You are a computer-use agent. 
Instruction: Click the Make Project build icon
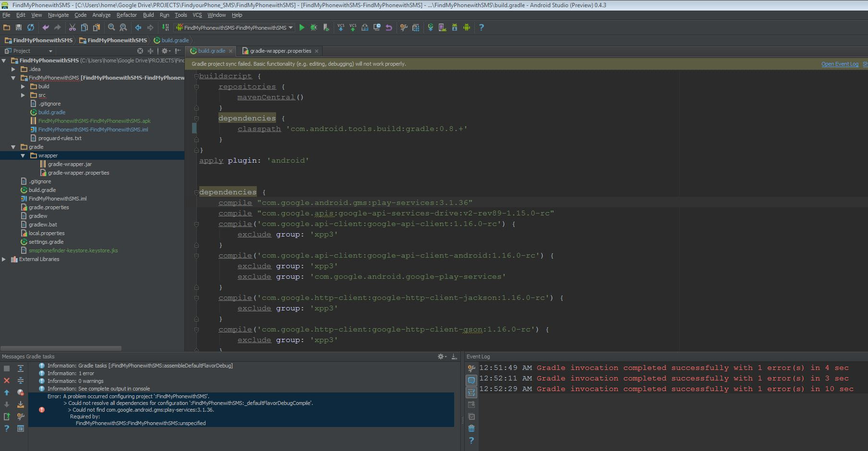(x=165, y=27)
